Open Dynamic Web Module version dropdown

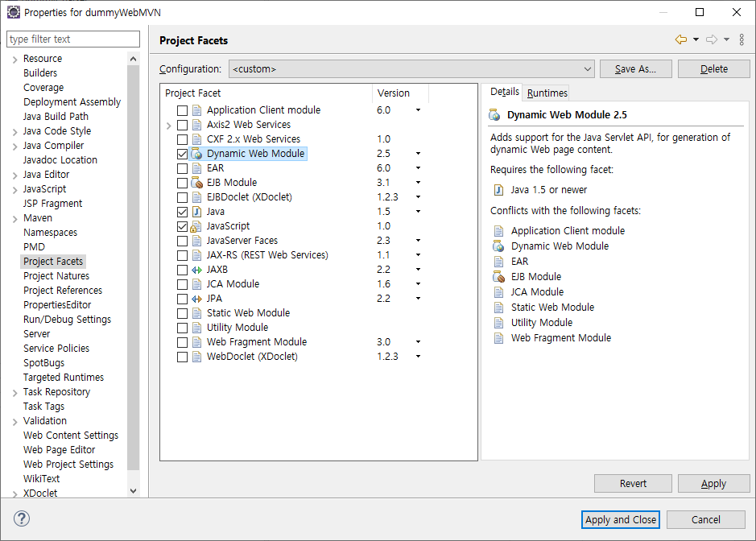click(418, 154)
